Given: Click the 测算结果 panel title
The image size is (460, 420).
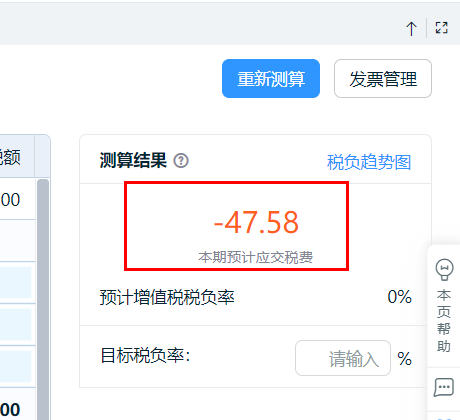Looking at the screenshot, I should [133, 161].
